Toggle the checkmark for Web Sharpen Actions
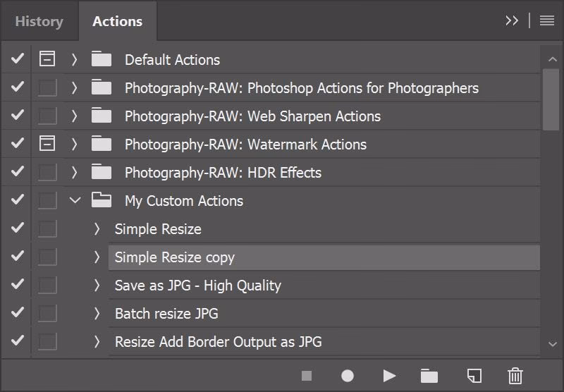Viewport: 564px width, 392px height. click(x=17, y=115)
